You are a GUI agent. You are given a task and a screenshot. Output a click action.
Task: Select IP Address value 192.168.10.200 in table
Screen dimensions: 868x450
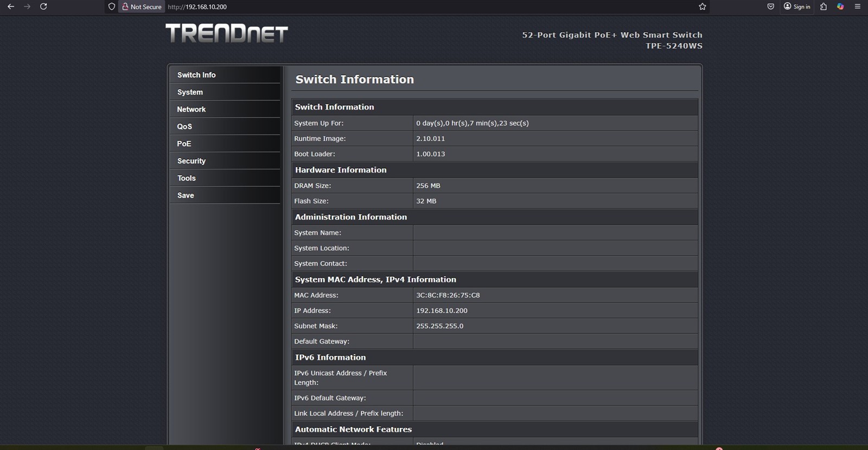(442, 310)
